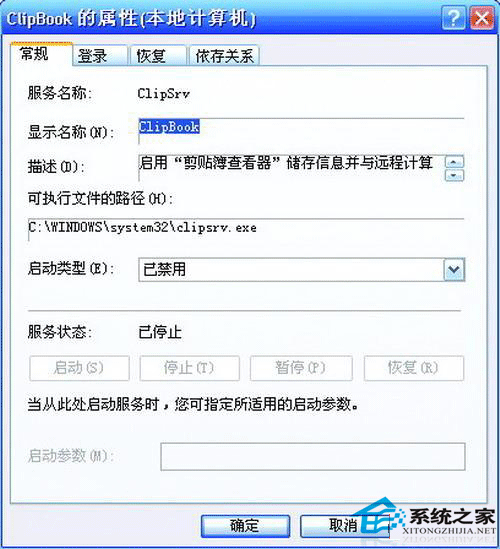Click the 描述 description text box
The image size is (500, 549).
coord(291,168)
